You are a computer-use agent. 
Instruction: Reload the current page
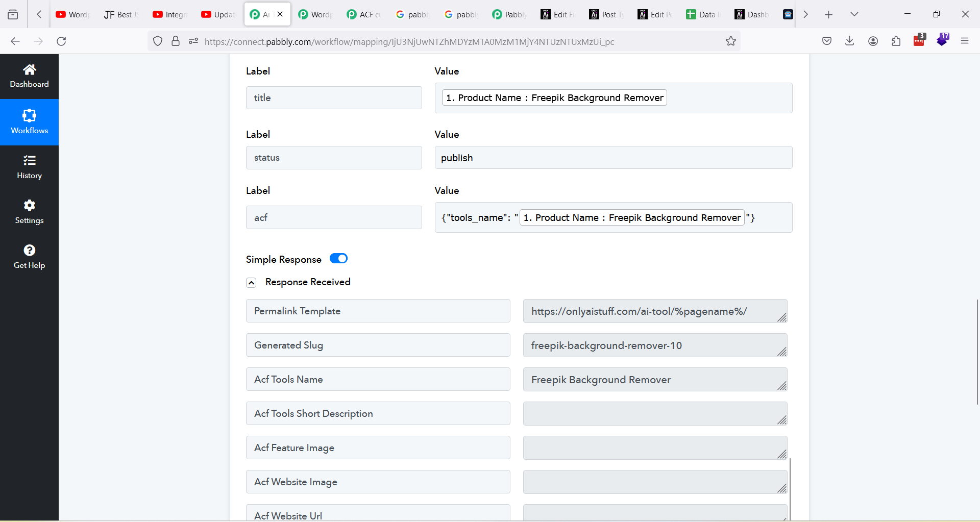(x=62, y=41)
